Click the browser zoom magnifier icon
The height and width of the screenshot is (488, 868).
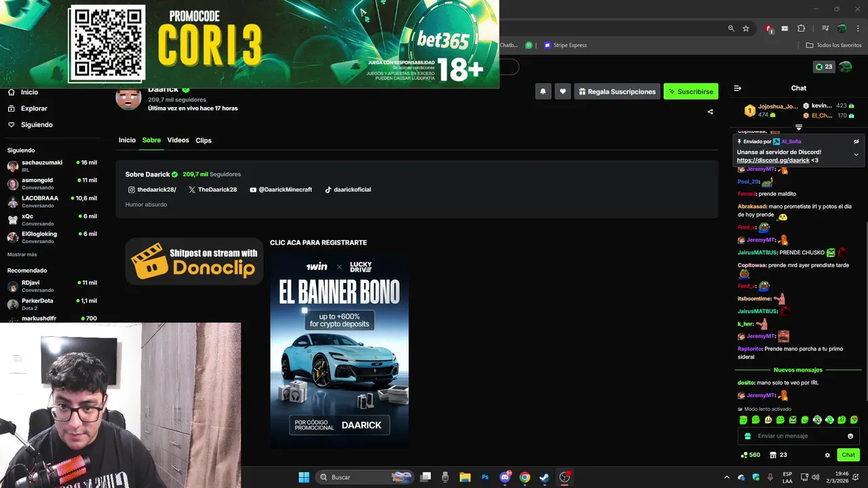(731, 28)
